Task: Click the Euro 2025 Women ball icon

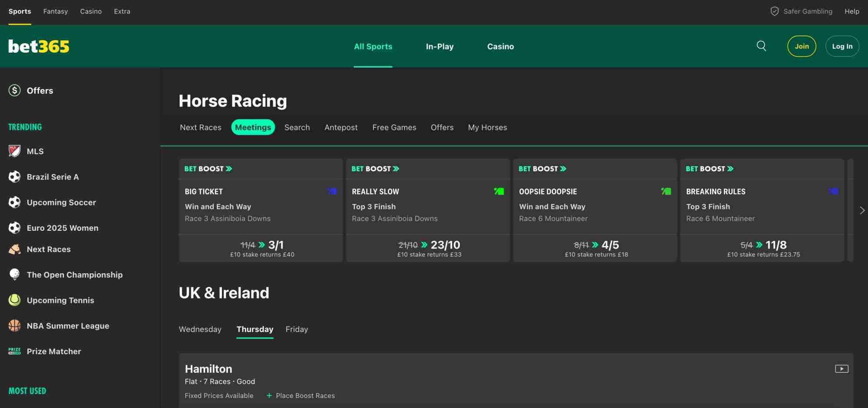Action: coord(15,228)
